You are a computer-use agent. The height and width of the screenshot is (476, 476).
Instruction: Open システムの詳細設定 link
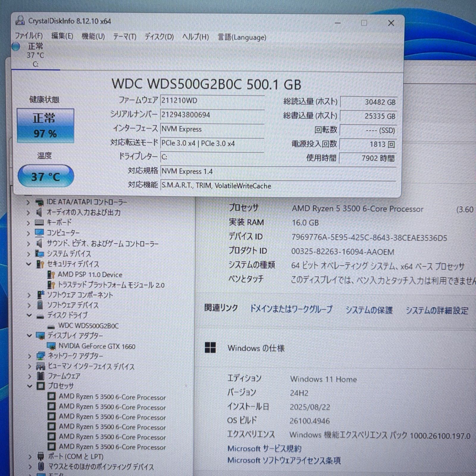click(437, 311)
